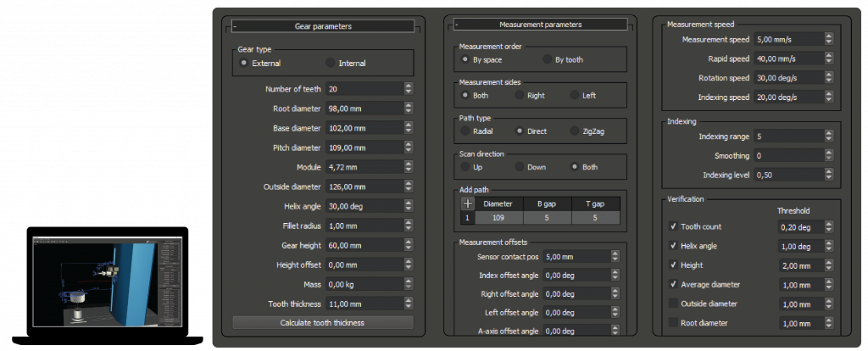This screenshot has height=351, width=868.
Task: Enable Root diameter verification checkbox
Action: click(673, 323)
